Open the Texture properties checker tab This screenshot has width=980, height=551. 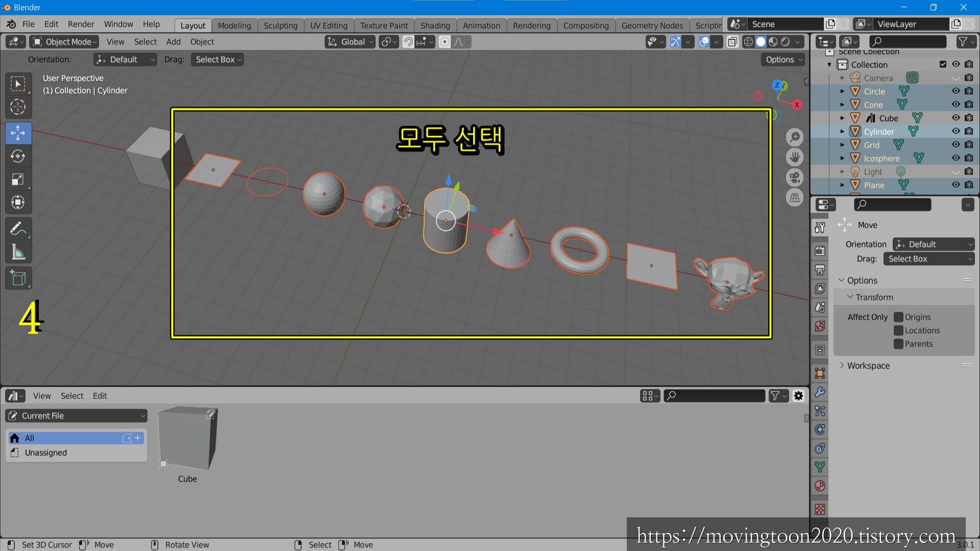pyautogui.click(x=820, y=509)
